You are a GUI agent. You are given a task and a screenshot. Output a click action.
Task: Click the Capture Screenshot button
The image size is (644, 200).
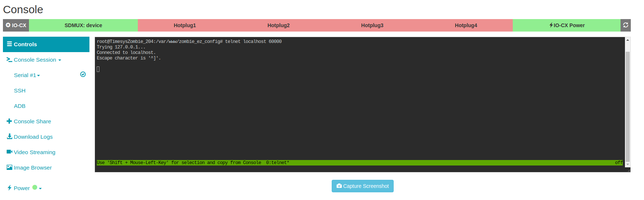coord(363,186)
